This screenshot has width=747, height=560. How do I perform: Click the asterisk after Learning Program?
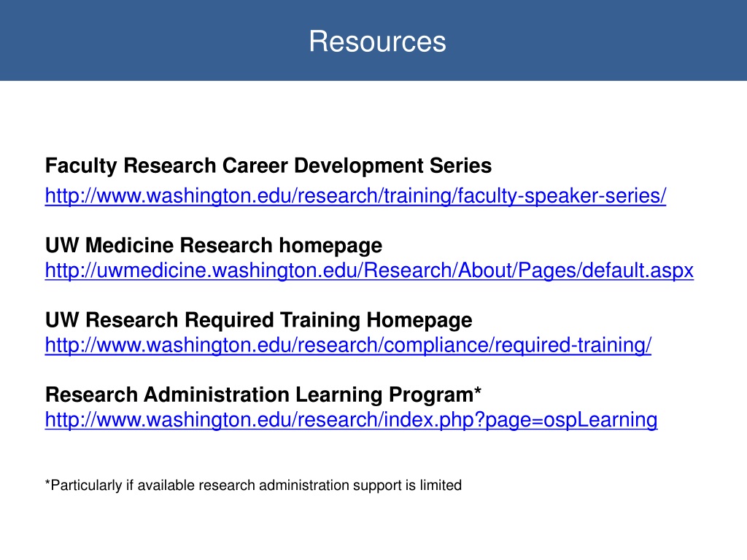(478, 392)
